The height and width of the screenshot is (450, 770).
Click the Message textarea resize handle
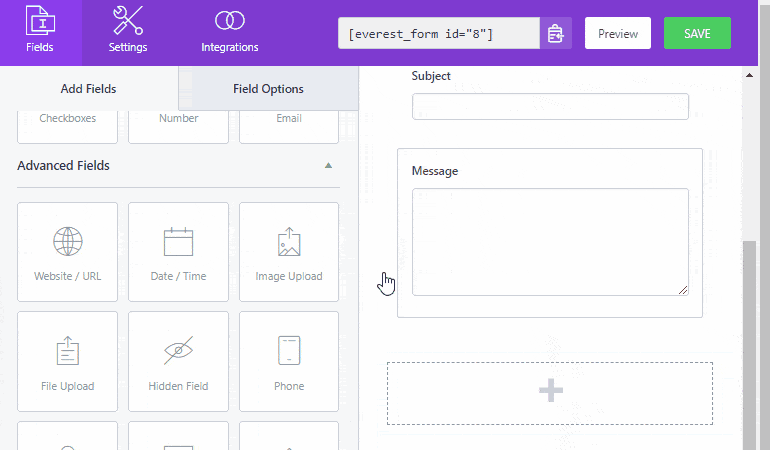pyautogui.click(x=683, y=290)
